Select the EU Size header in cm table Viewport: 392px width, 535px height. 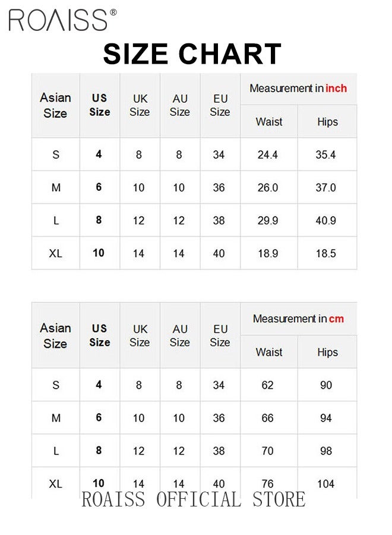click(220, 335)
